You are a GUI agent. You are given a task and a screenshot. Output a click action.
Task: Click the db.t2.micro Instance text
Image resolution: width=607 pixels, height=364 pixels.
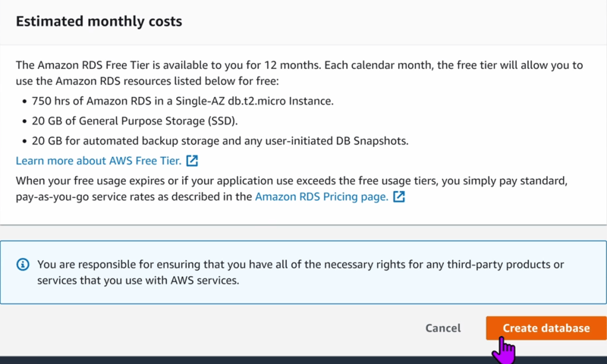coord(280,101)
